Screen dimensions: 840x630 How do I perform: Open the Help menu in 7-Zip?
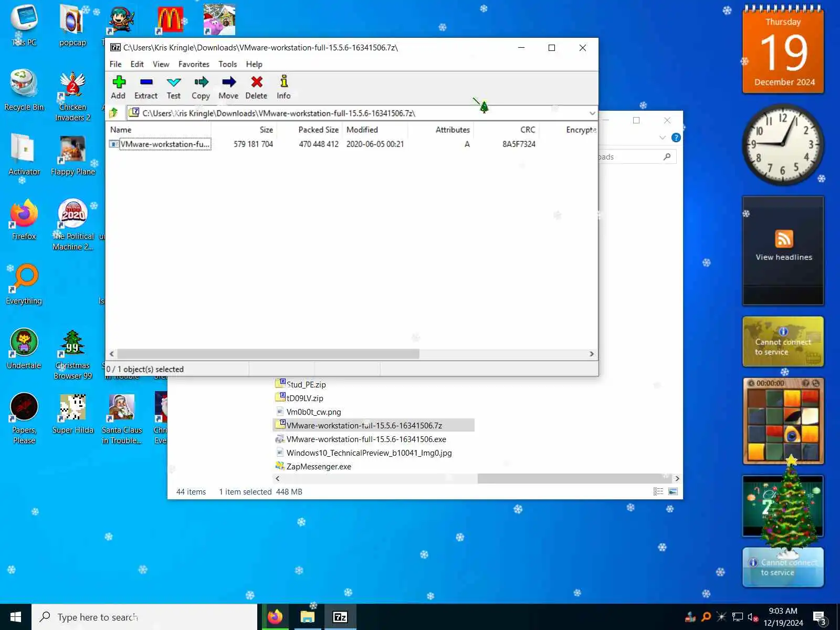[x=254, y=64]
